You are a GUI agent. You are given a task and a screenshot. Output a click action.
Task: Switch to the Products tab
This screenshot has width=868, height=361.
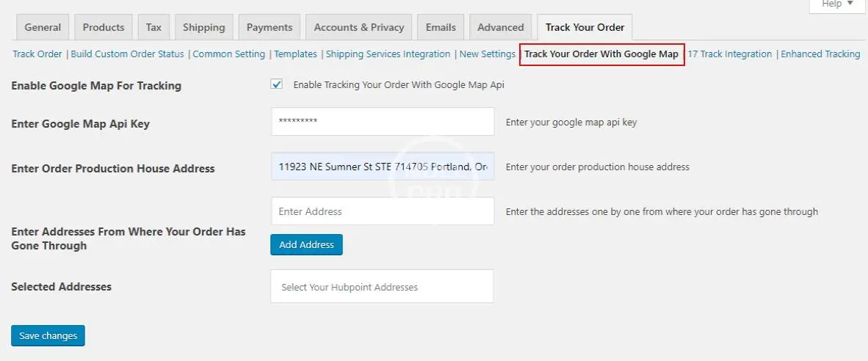[x=104, y=27]
